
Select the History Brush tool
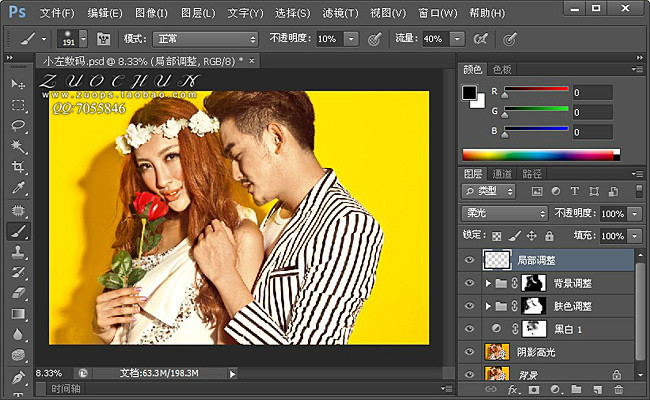[x=18, y=272]
